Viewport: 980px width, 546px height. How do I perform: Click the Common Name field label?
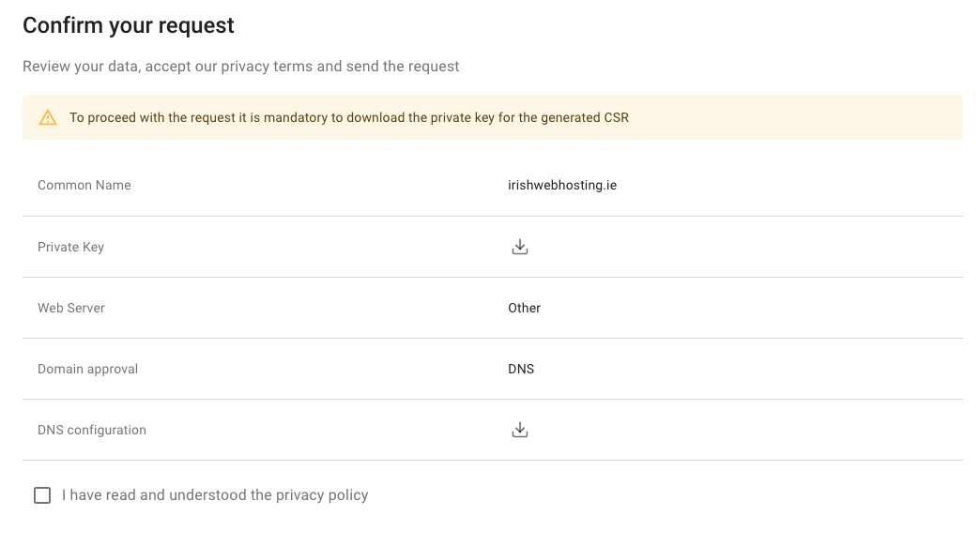tap(84, 185)
